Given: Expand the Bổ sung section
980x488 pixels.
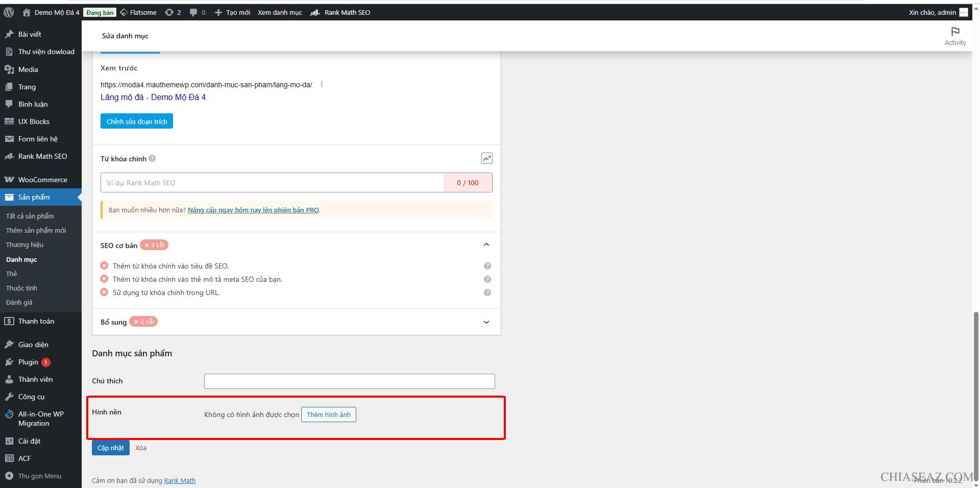Looking at the screenshot, I should point(486,322).
